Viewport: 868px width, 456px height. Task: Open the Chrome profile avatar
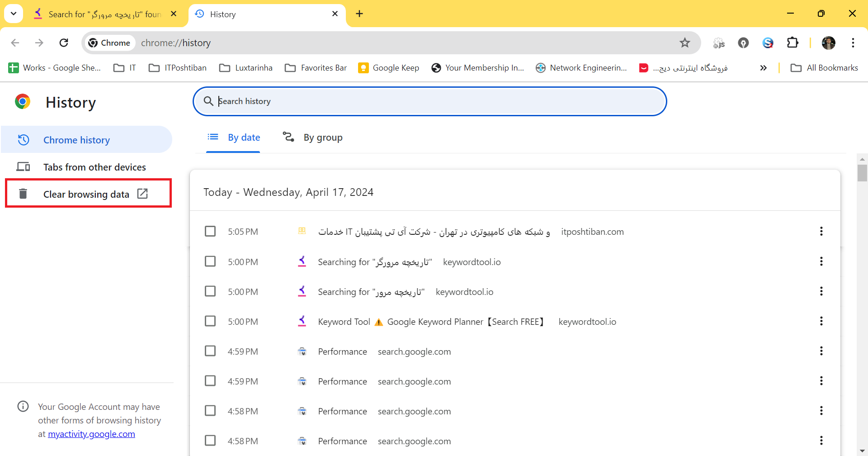coord(829,43)
